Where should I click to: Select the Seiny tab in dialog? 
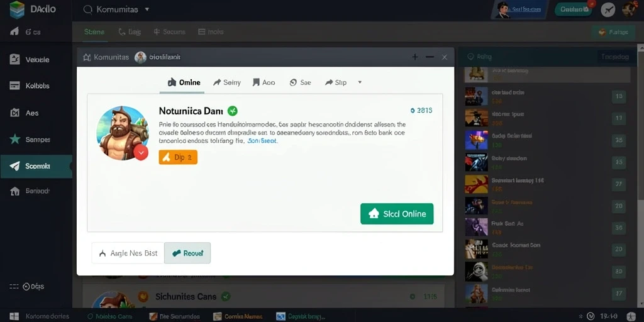[x=226, y=82]
